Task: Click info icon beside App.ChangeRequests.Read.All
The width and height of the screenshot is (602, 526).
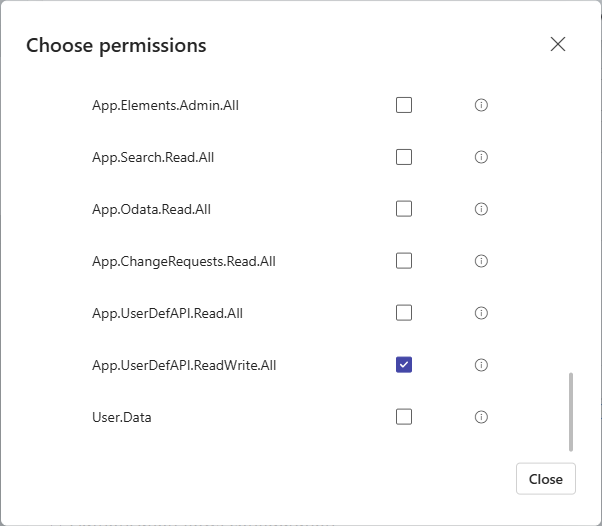Action: [481, 261]
